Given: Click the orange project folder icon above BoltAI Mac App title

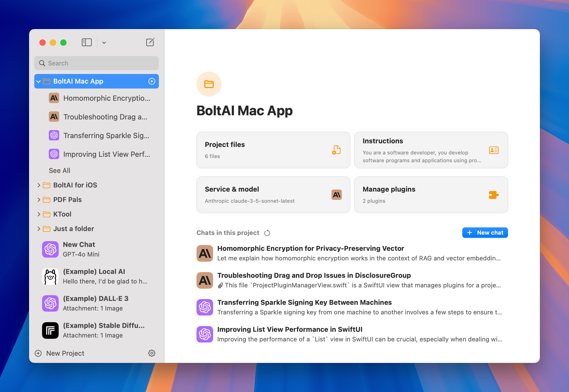Looking at the screenshot, I should [x=209, y=84].
